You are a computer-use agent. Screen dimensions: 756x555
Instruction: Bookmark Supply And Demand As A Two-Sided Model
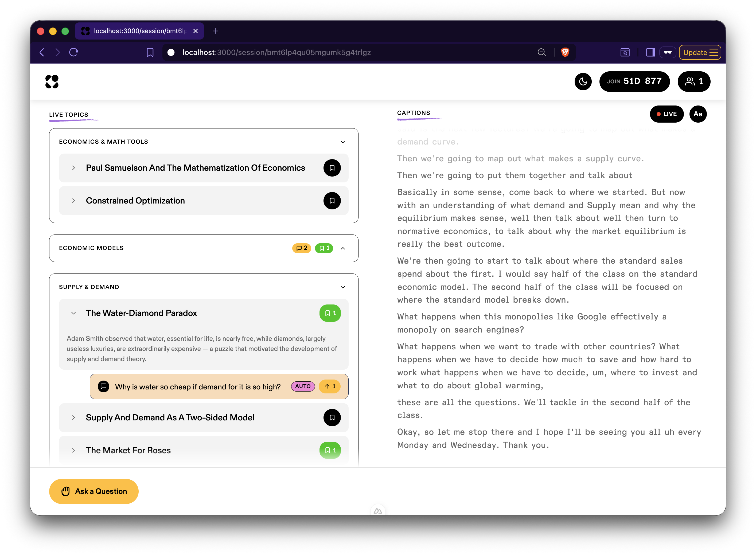tap(332, 418)
